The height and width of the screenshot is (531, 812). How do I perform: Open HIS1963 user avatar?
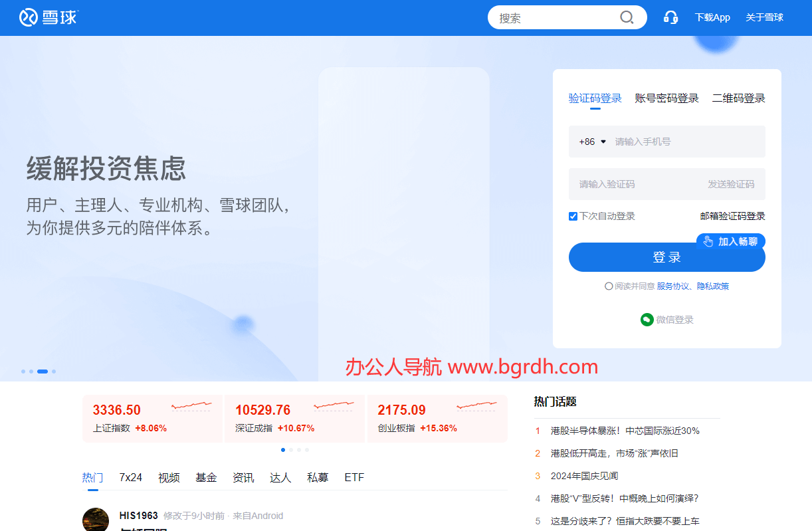point(96,520)
